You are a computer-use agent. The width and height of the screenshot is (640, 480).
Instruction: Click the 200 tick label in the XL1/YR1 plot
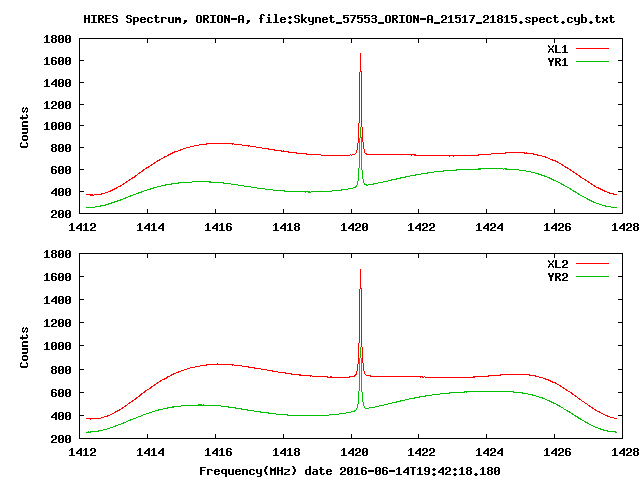point(61,213)
